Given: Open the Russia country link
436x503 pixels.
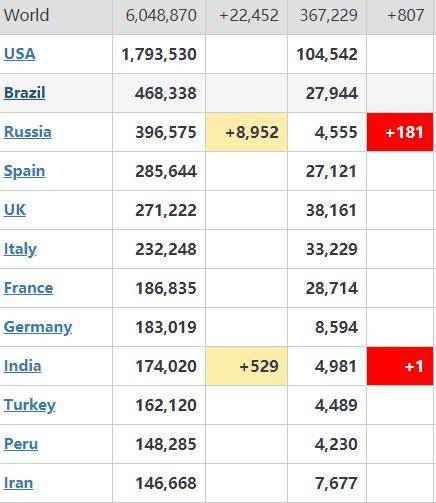Looking at the screenshot, I should pos(28,132).
